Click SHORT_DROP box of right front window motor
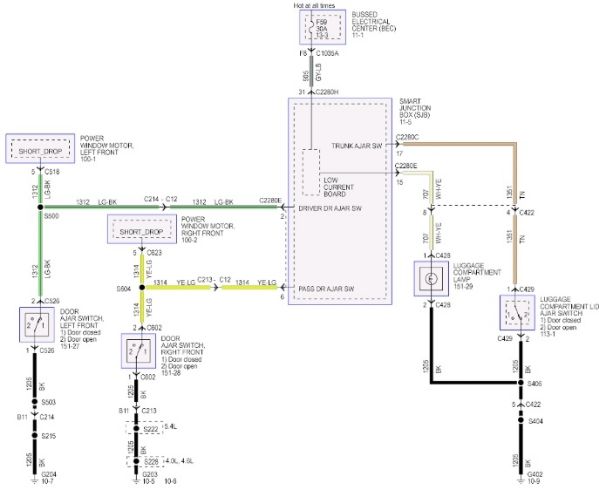 (142, 229)
